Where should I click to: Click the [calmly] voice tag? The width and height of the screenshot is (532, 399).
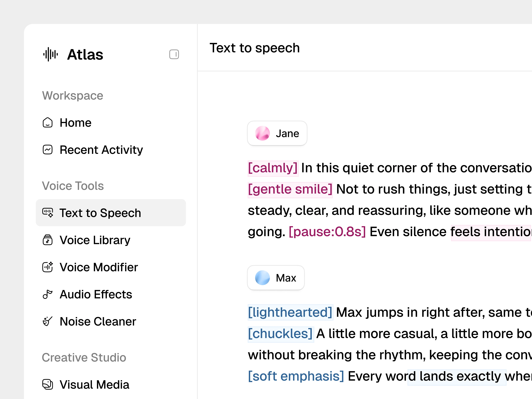point(273,168)
